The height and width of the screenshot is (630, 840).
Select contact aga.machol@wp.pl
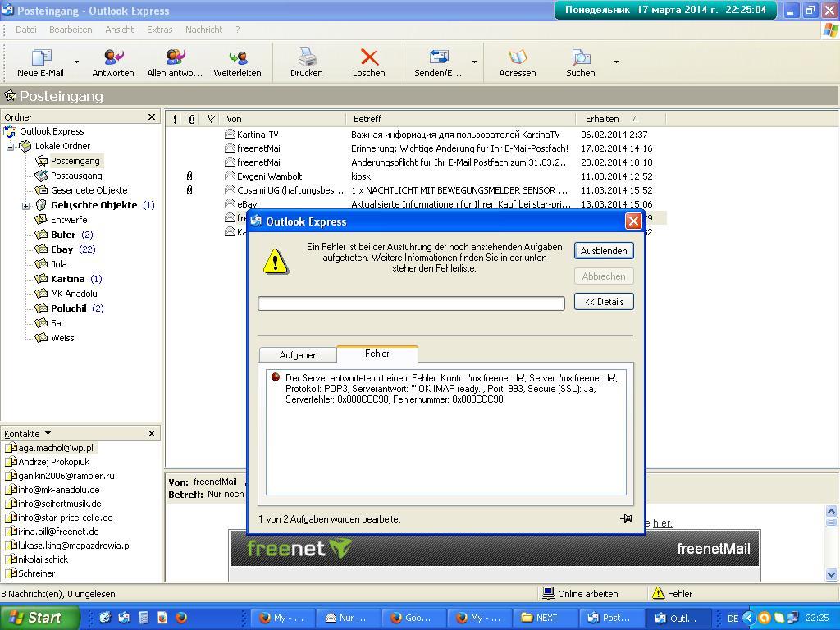pyautogui.click(x=50, y=448)
